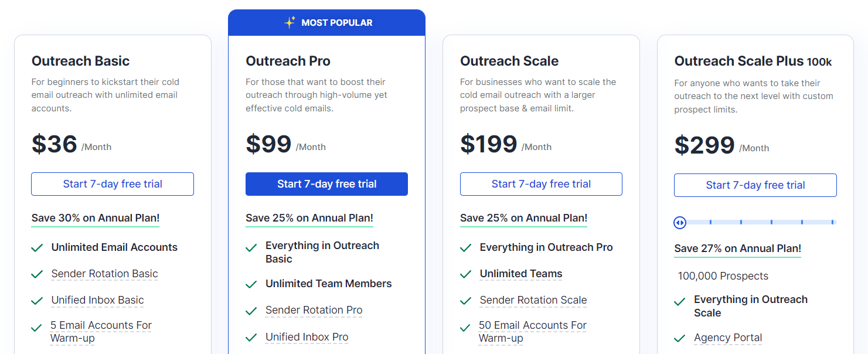
Task: Click the checkmark beside Unified Inbox Pro
Action: [251, 337]
